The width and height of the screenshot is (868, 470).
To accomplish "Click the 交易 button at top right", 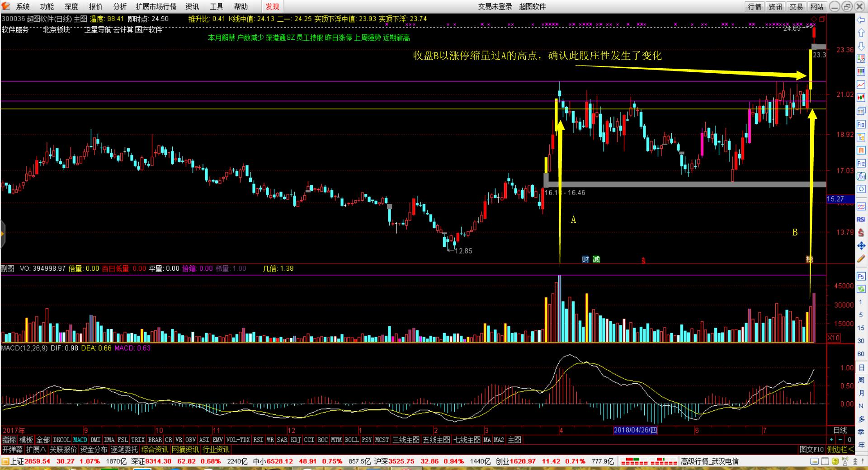I will click(796, 6).
